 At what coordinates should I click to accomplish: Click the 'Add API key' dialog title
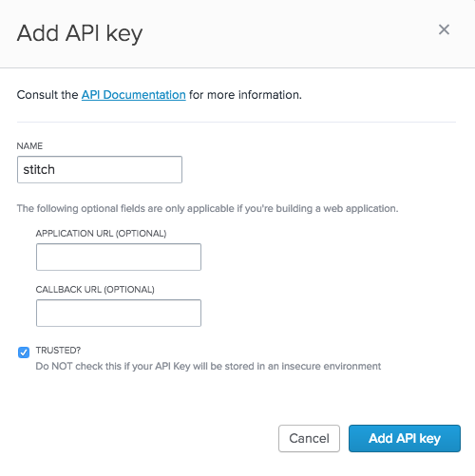(80, 33)
